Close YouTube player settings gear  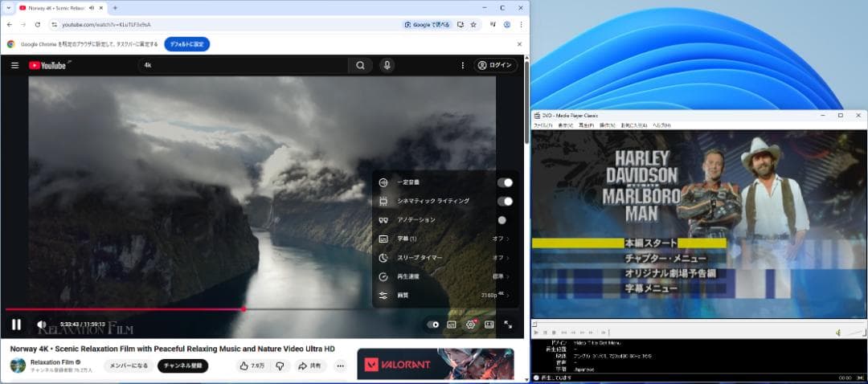(x=470, y=325)
